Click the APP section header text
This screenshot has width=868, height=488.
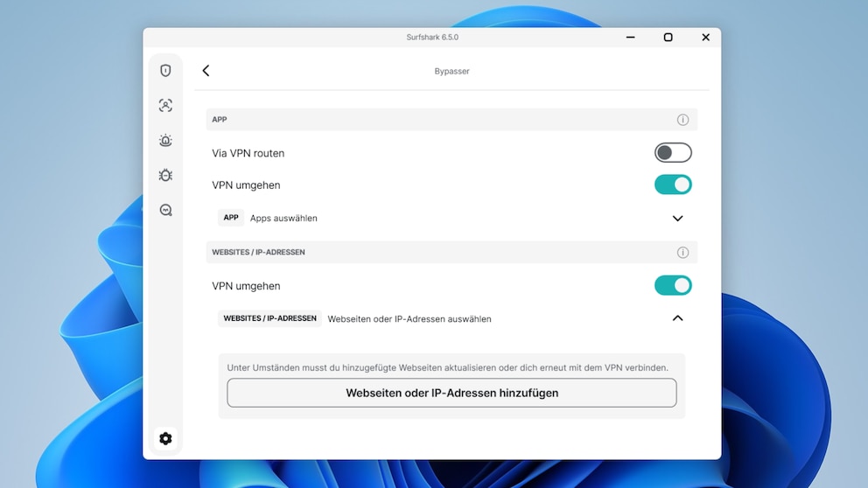pyautogui.click(x=220, y=120)
